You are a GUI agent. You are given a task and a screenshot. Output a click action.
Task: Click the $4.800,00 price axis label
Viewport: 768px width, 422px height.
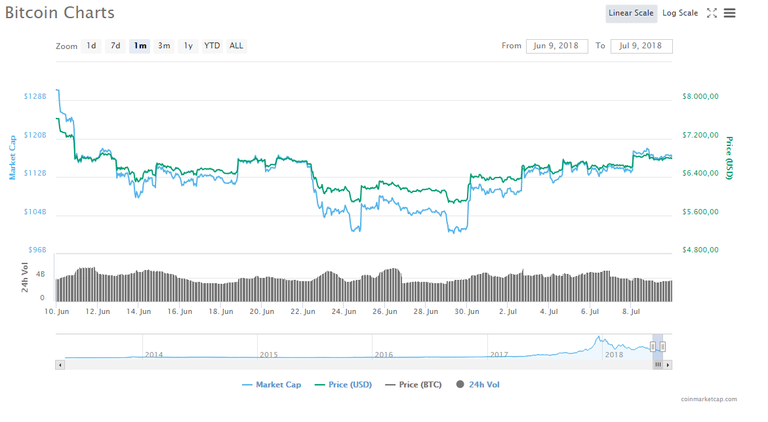[700, 250]
